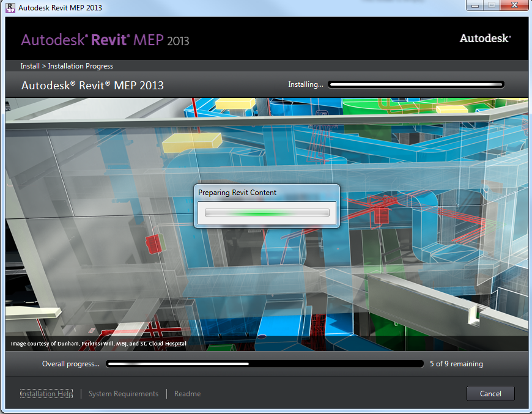Open the System Requirements link
The image size is (532, 414).
pos(124,394)
